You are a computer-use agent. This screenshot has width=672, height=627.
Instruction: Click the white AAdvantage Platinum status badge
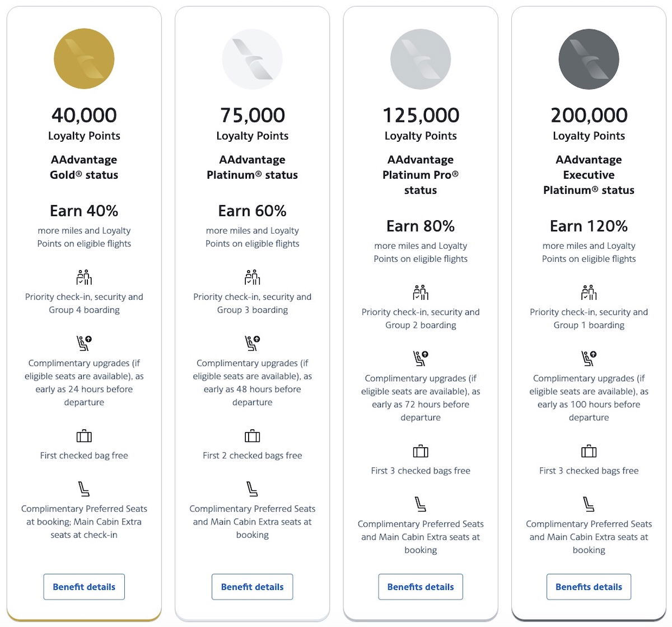click(253, 59)
